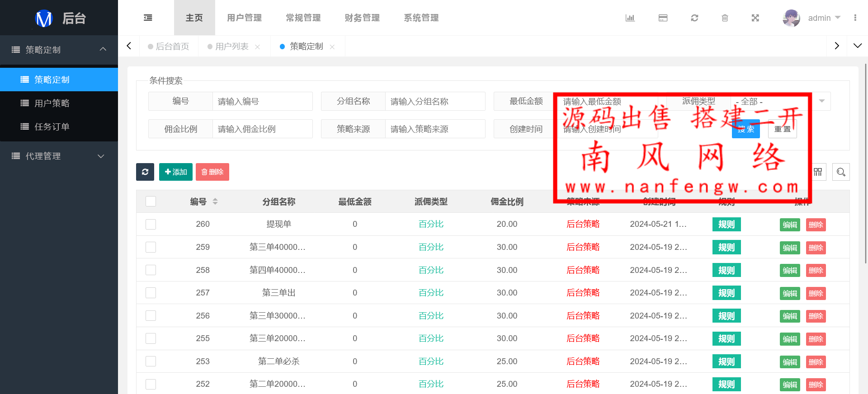This screenshot has width=868, height=394.
Task: Switch to the 财务管理 top menu
Action: pyautogui.click(x=362, y=18)
